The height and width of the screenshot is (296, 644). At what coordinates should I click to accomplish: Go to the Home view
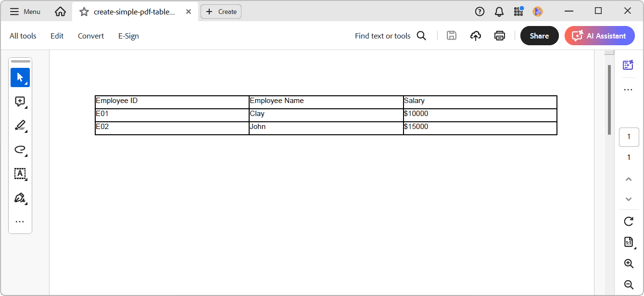click(x=60, y=12)
